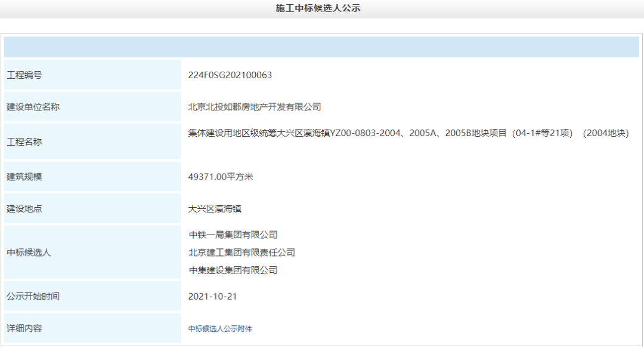Click candidate 北京建工集团有限责任公司
644x348 pixels.
(241, 252)
